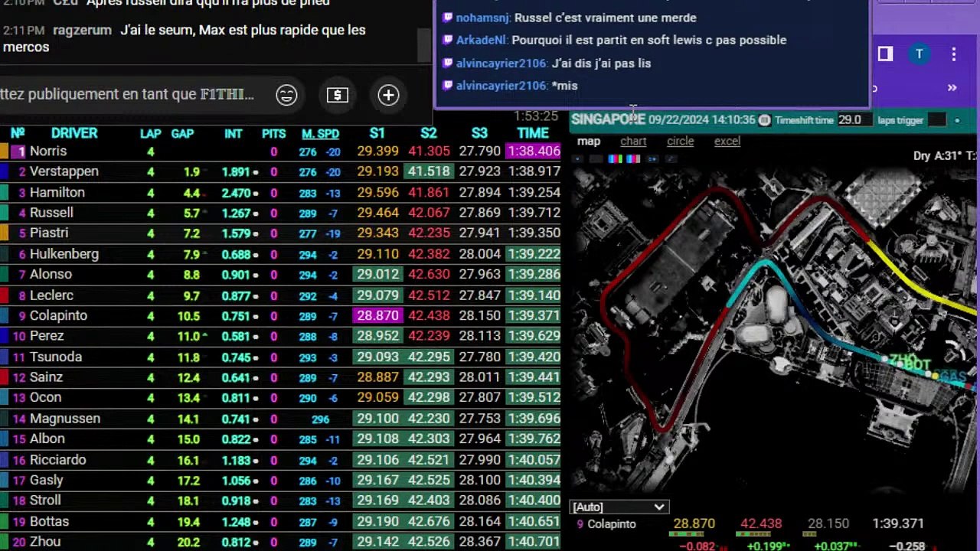Select Piastri driver name
The image size is (980, 551).
[49, 233]
